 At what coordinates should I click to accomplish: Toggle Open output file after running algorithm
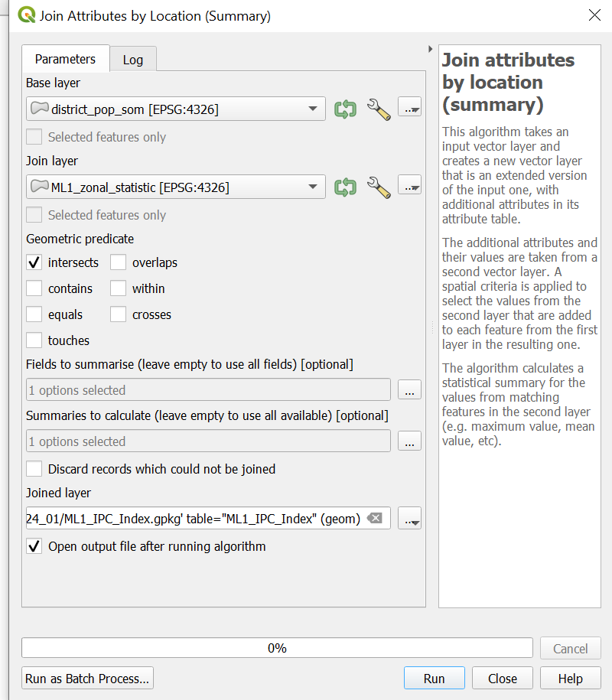(x=34, y=547)
